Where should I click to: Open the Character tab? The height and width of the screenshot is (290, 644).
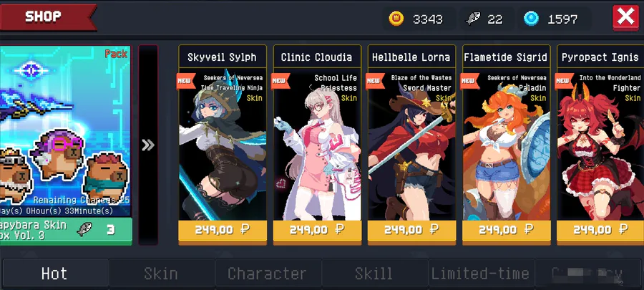[x=268, y=274]
